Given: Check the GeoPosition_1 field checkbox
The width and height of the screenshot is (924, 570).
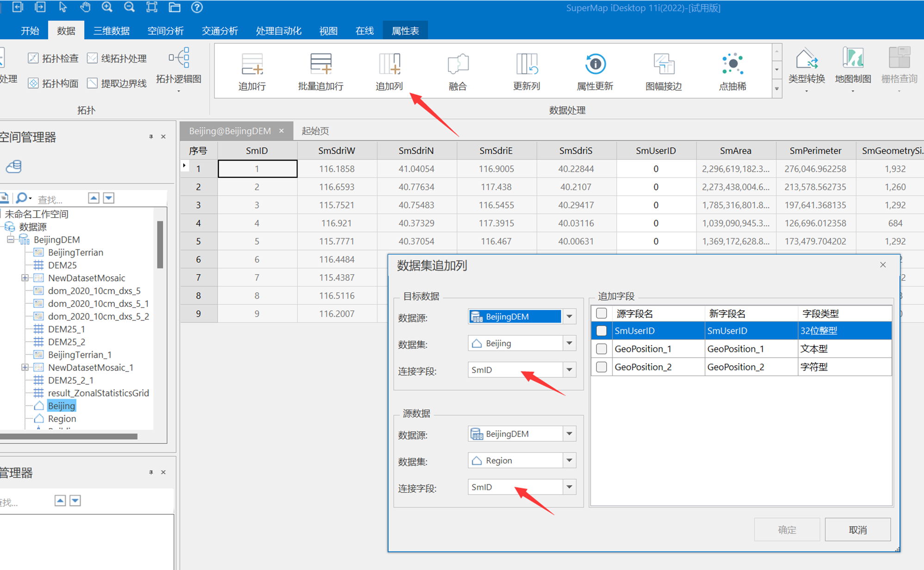Looking at the screenshot, I should click(x=601, y=349).
